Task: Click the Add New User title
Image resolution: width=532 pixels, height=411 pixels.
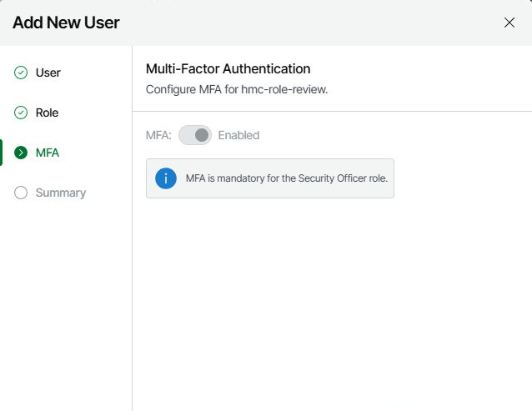Action: [66, 23]
